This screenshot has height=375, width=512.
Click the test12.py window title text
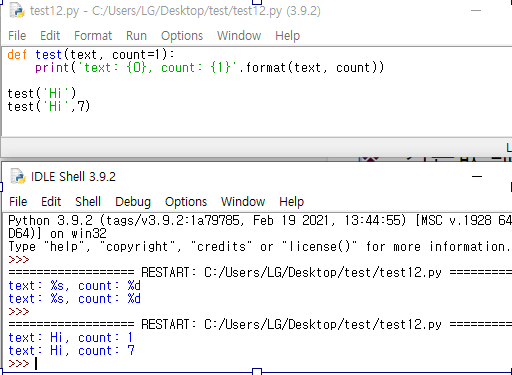coord(175,11)
